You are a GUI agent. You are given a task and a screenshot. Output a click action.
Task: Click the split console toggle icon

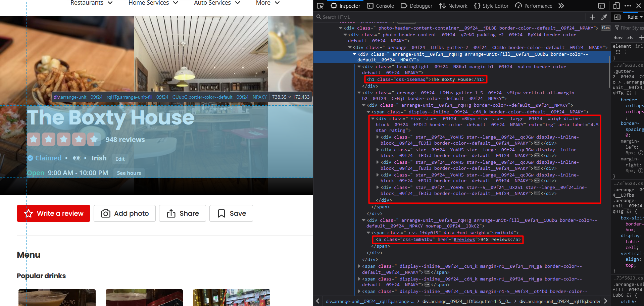(601, 6)
